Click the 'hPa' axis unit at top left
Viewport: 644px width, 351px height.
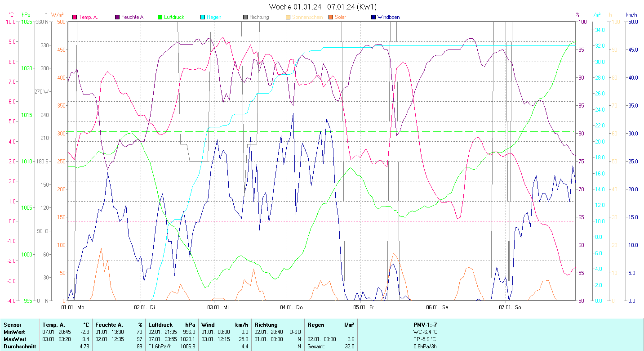pyautogui.click(x=26, y=14)
